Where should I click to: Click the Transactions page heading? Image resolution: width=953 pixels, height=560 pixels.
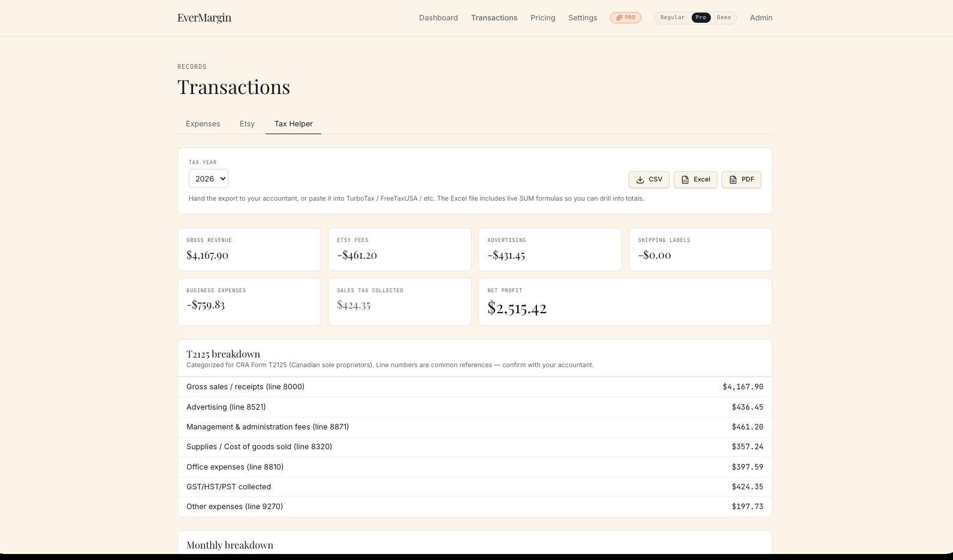click(x=234, y=87)
